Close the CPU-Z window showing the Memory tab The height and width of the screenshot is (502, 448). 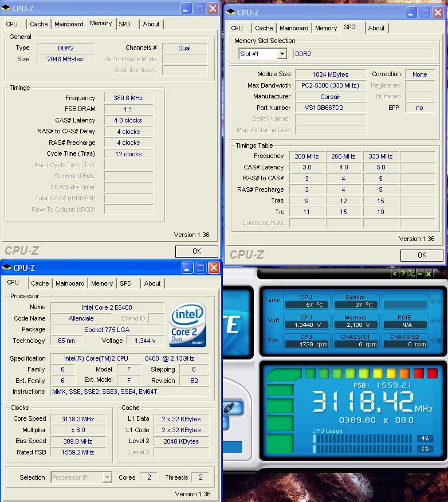(213, 9)
